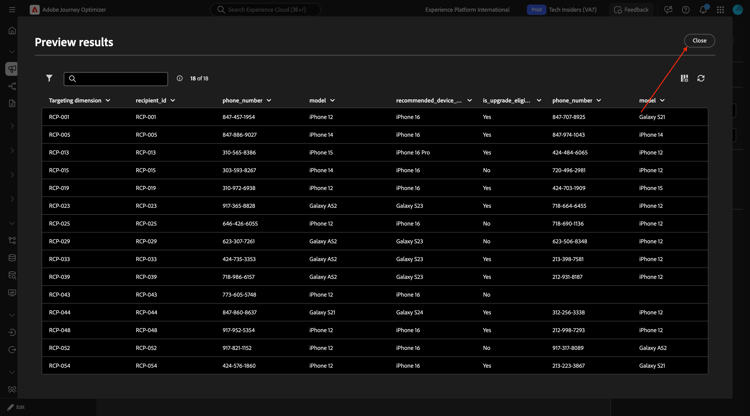Click the info icon beside 18 of 18
Screen dimensions: 750x416
pos(180,78)
